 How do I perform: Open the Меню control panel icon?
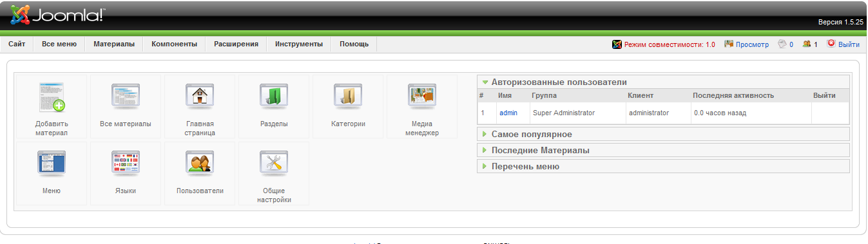coord(52,173)
